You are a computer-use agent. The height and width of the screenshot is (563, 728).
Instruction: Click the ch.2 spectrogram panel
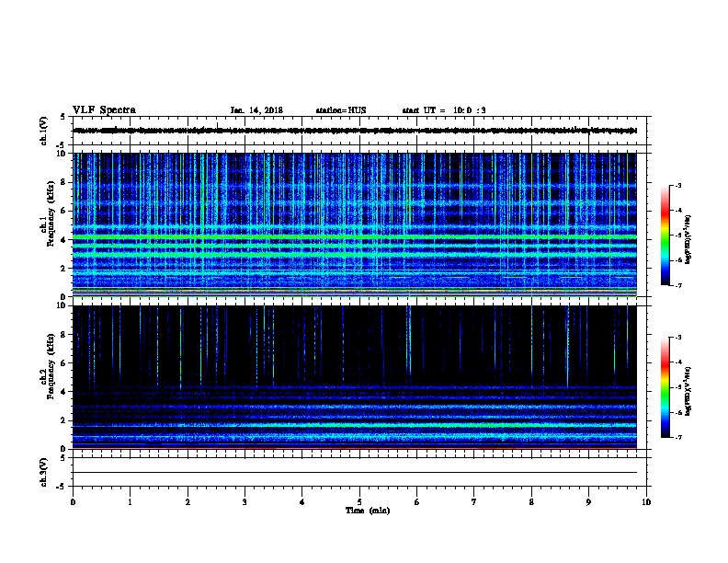[x=355, y=377]
